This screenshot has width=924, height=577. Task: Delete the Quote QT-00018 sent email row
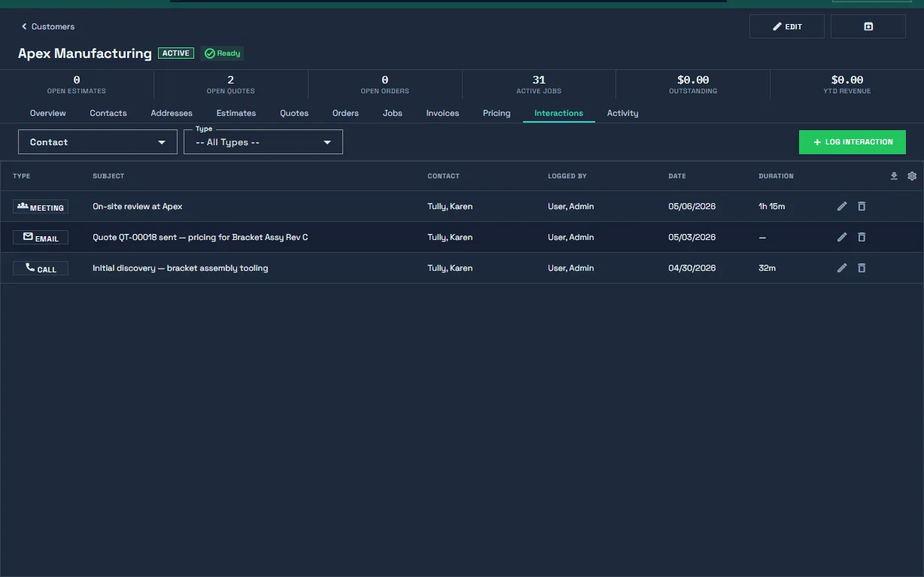click(862, 237)
